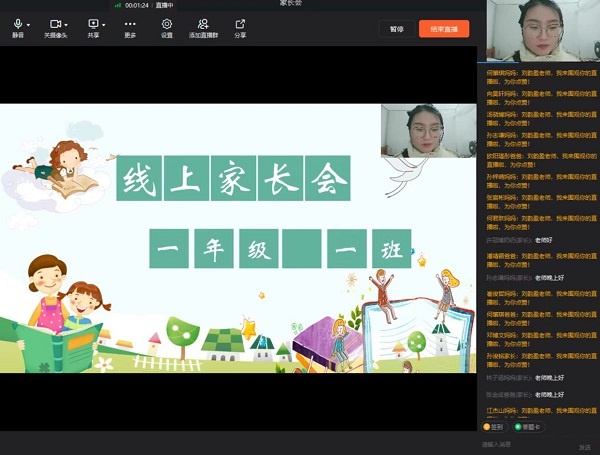The width and height of the screenshot is (600, 455).
Task: Expand the camera options arrow
Action: click(66, 23)
